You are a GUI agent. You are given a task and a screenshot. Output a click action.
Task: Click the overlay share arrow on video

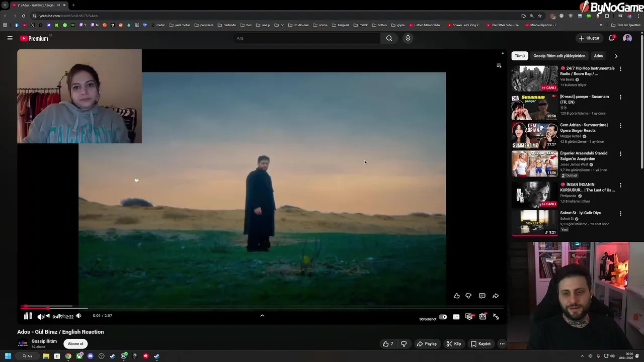point(496,296)
